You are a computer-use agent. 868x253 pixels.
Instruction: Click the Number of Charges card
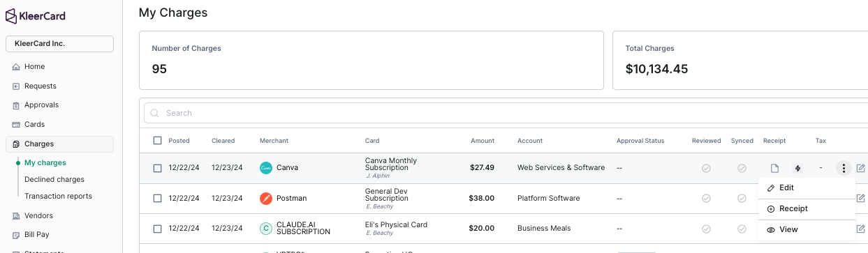coord(372,60)
